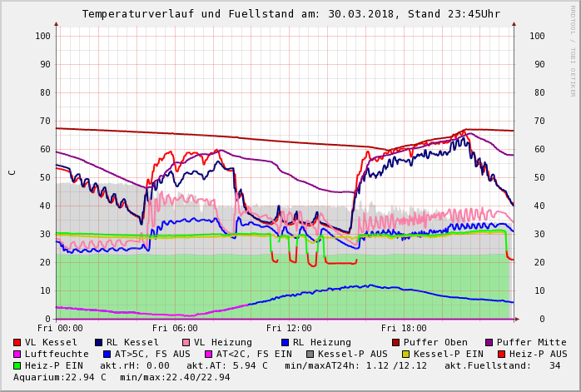
Task: Click the green Heiz-P EIN legend swatch
Action: coord(17,366)
